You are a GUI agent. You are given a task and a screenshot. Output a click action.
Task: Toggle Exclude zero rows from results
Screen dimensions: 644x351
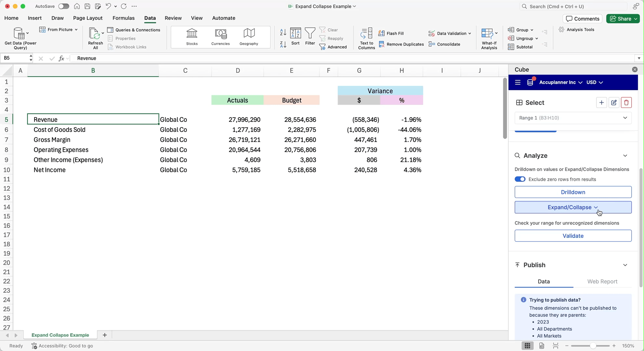[520, 179]
